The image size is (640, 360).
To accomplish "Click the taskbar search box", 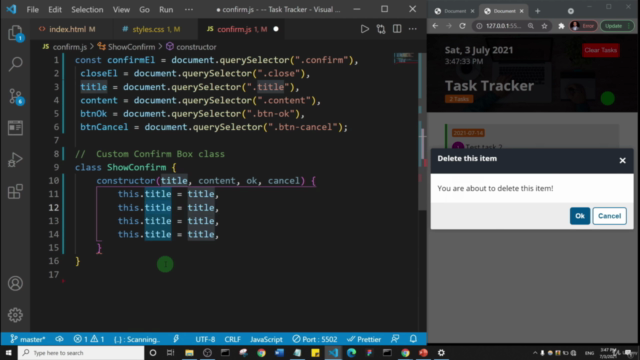I will click(81, 353).
